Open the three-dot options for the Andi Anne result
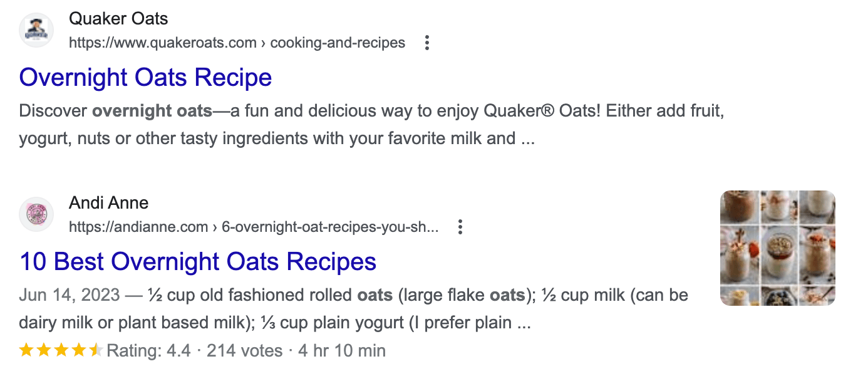Viewport: 868px width, 386px height. (x=460, y=227)
